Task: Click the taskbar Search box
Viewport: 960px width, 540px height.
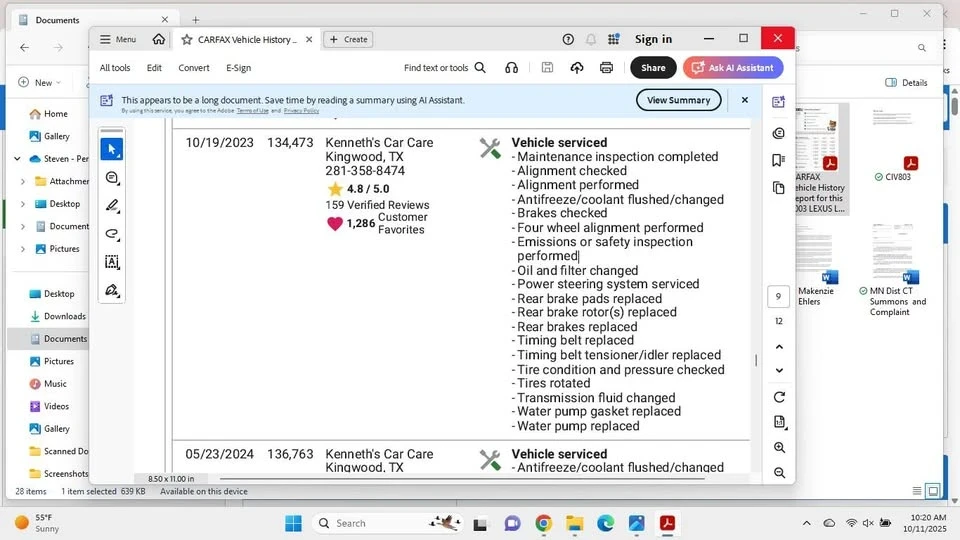Action: coord(388,523)
